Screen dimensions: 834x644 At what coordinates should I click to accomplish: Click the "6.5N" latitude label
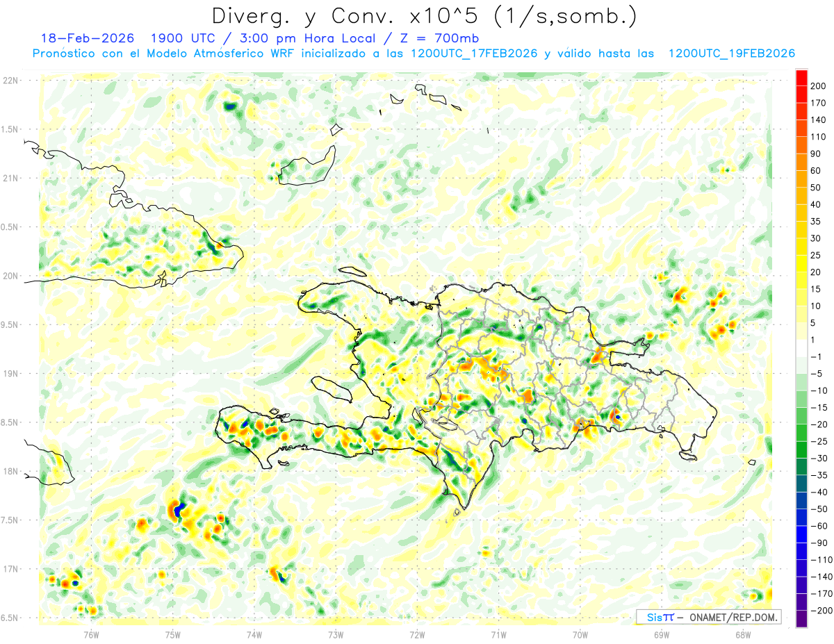pos(10,618)
